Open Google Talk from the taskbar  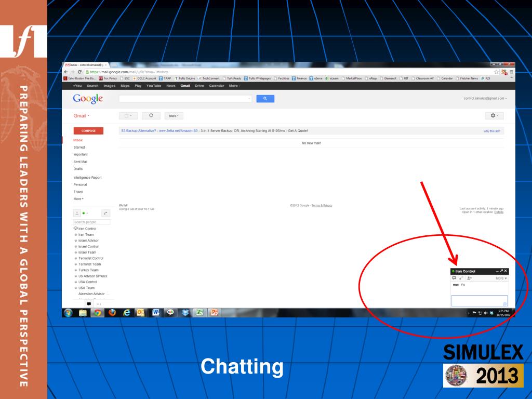tap(170, 313)
